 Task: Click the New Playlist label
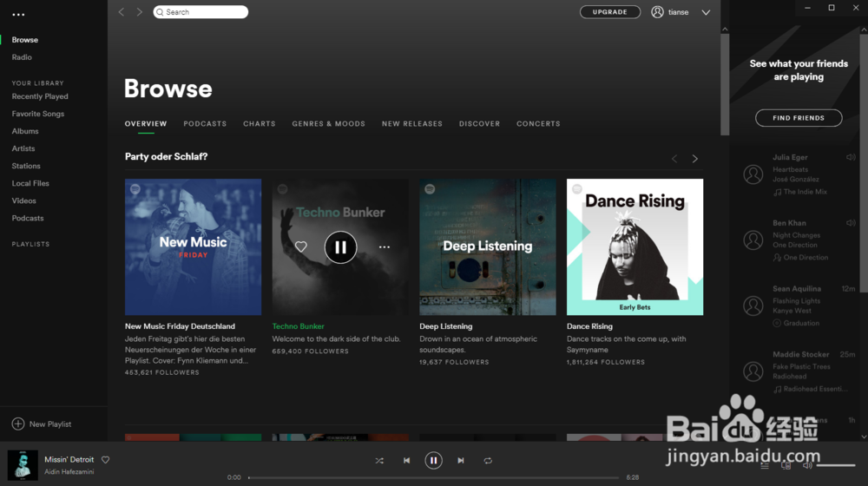coord(50,424)
